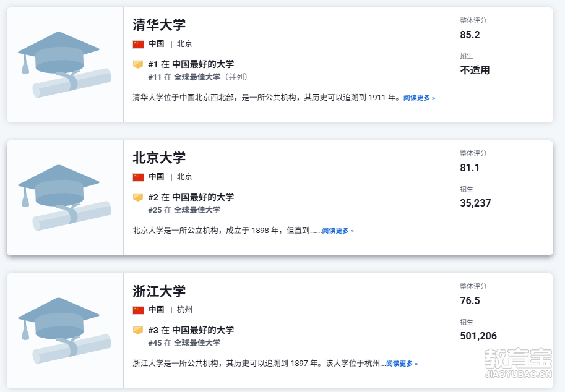Click the 浙江大学 graduation cap thumbnail
Image resolution: width=565 pixels, height=392 pixels.
click(64, 330)
